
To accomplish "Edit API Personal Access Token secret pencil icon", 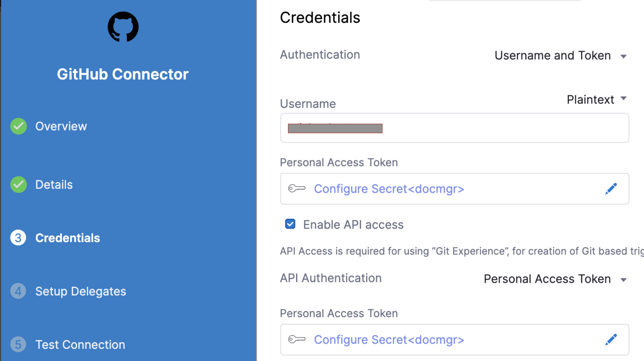I will point(611,340).
